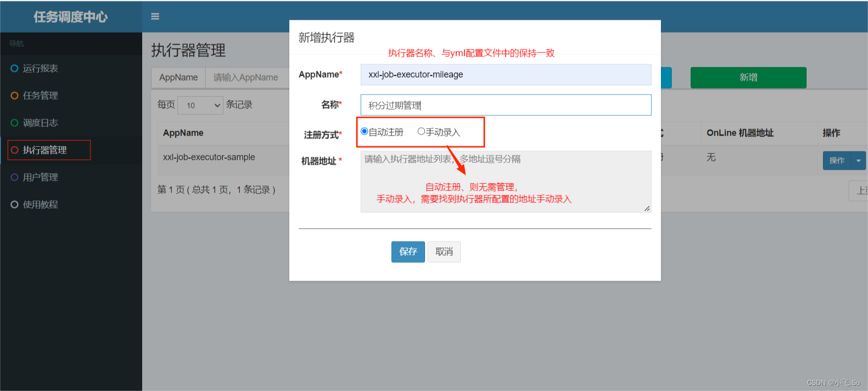
Task: Click the 注册方式 label
Action: (x=323, y=135)
